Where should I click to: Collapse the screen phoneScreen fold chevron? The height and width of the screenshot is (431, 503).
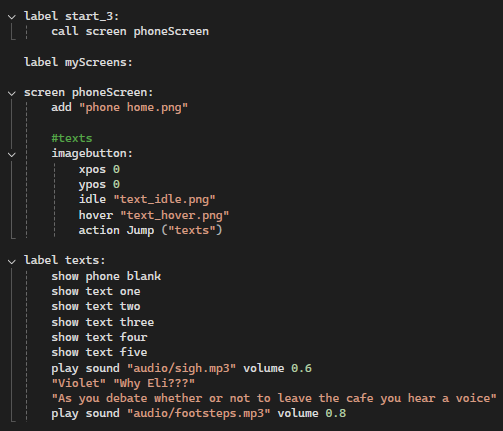(12, 93)
